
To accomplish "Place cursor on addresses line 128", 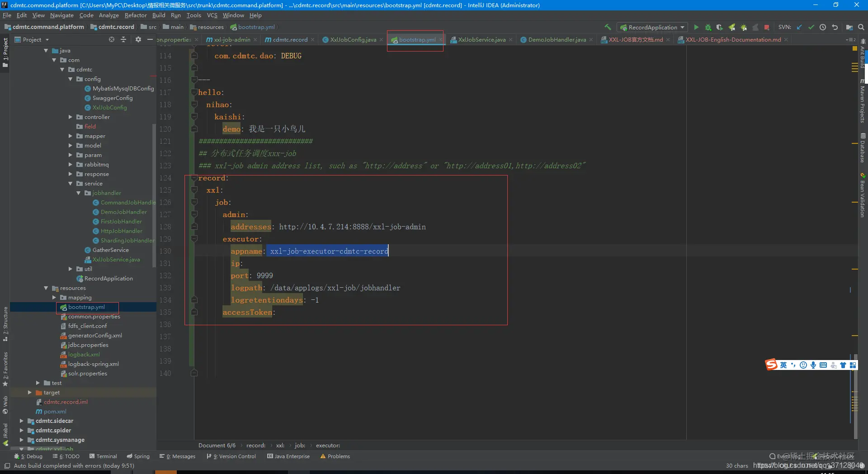I will (328, 227).
